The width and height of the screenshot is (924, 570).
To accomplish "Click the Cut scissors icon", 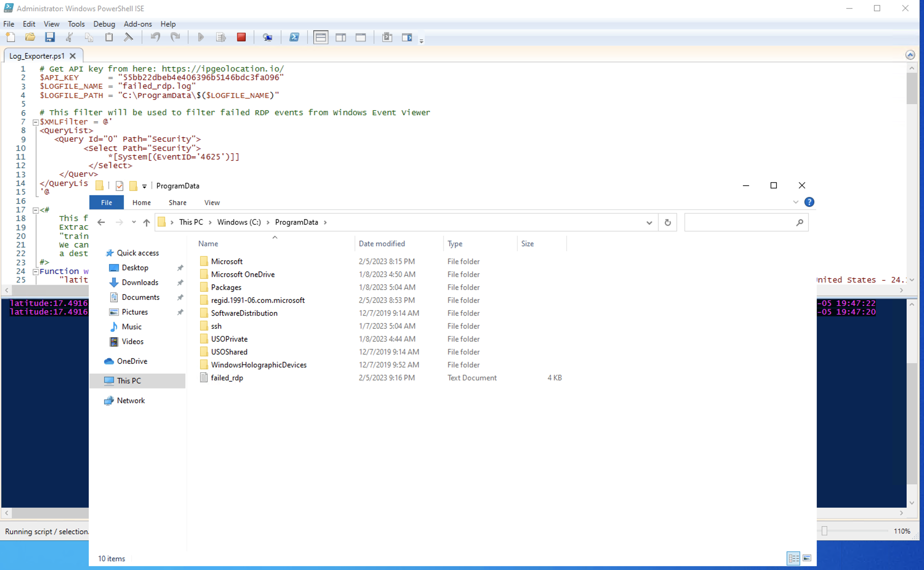I will click(69, 37).
